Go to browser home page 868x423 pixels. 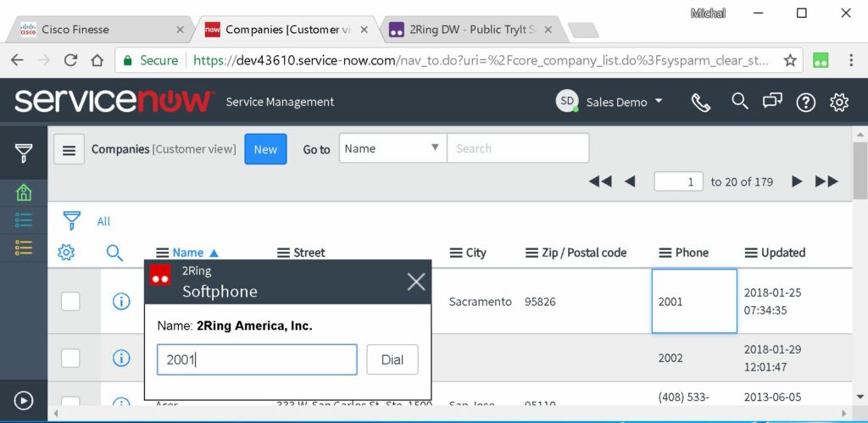[x=97, y=60]
